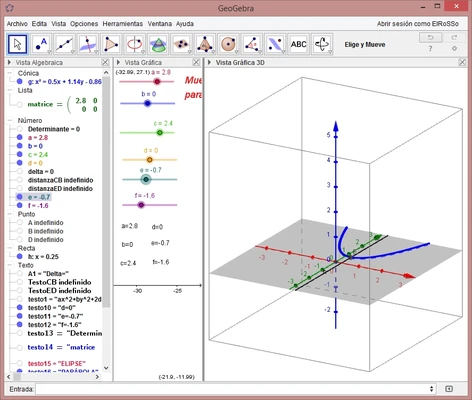Viewport: 472px width, 400px height.
Task: Open the Entrada history dropdown arrows
Action: [x=431, y=389]
